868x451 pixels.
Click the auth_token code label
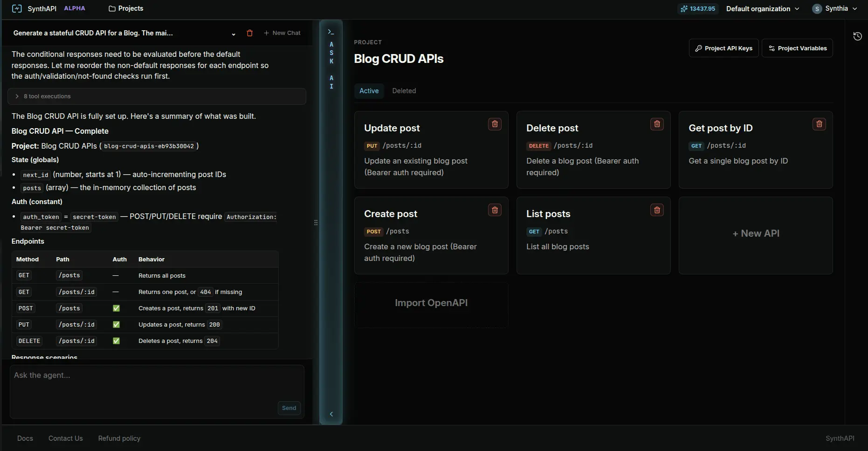(x=41, y=217)
